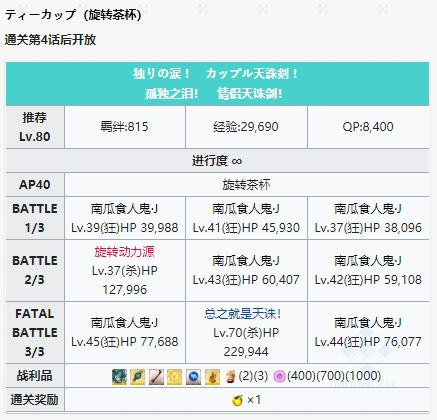
Task: Open the red 旋转动力源 enemy link
Action: [x=124, y=251]
